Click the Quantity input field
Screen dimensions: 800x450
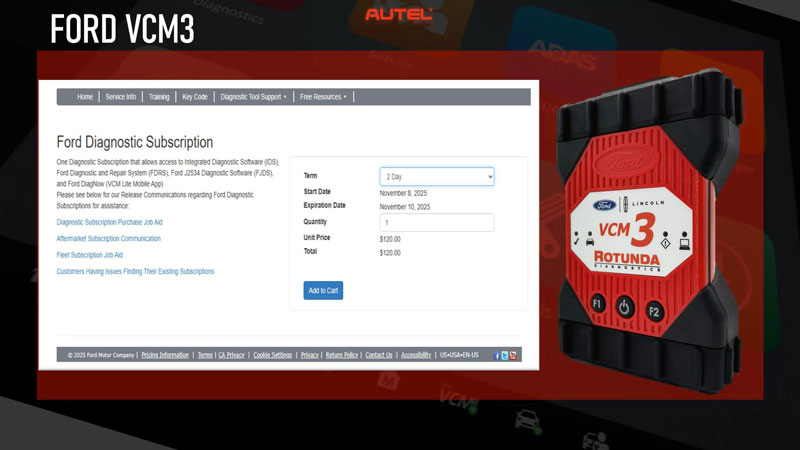coord(437,222)
